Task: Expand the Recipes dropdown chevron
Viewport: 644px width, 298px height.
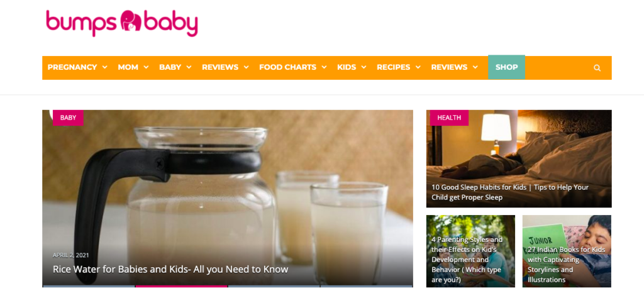Action: 418,67
